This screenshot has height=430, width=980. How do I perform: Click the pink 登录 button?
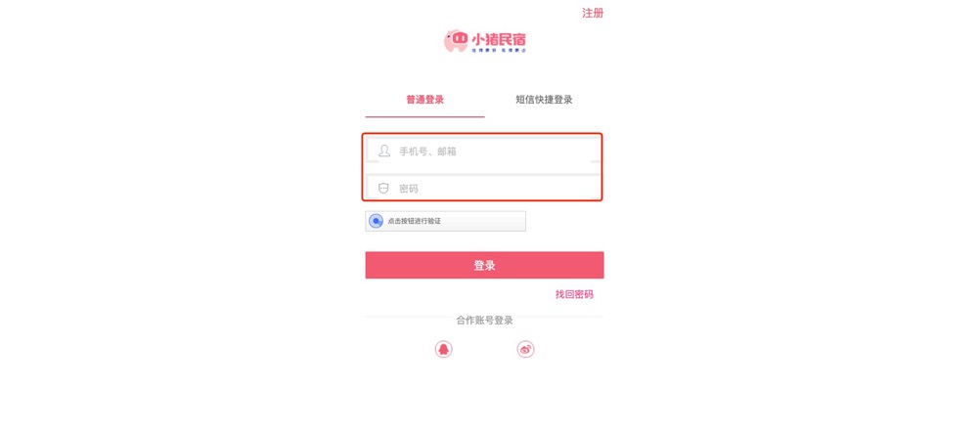(x=484, y=265)
